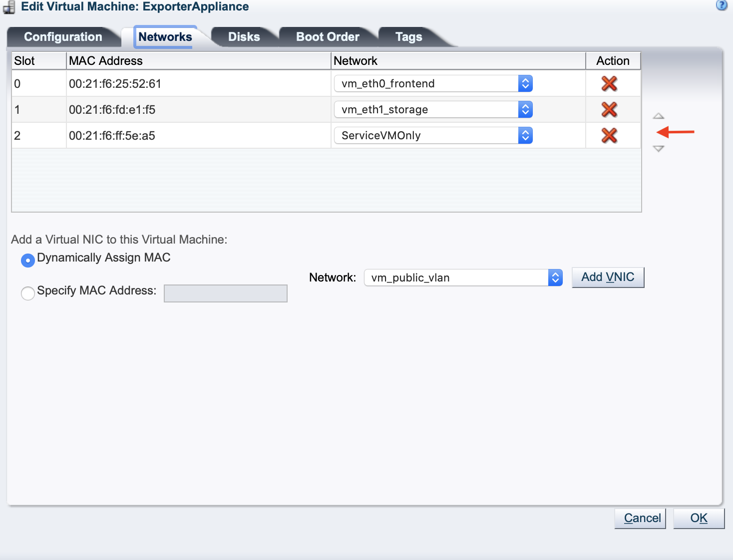
Task: Switch to the Disks tab
Action: pos(244,36)
